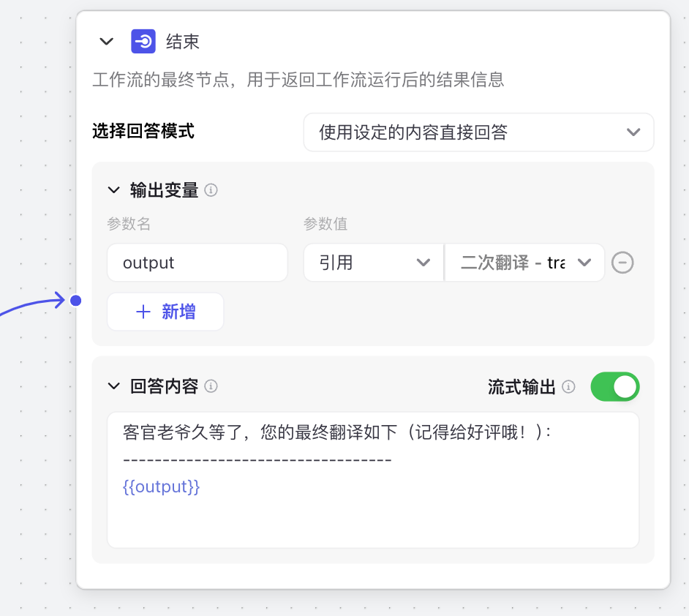Show info tooltip for 输出变量
The width and height of the screenshot is (689, 616).
click(x=211, y=190)
